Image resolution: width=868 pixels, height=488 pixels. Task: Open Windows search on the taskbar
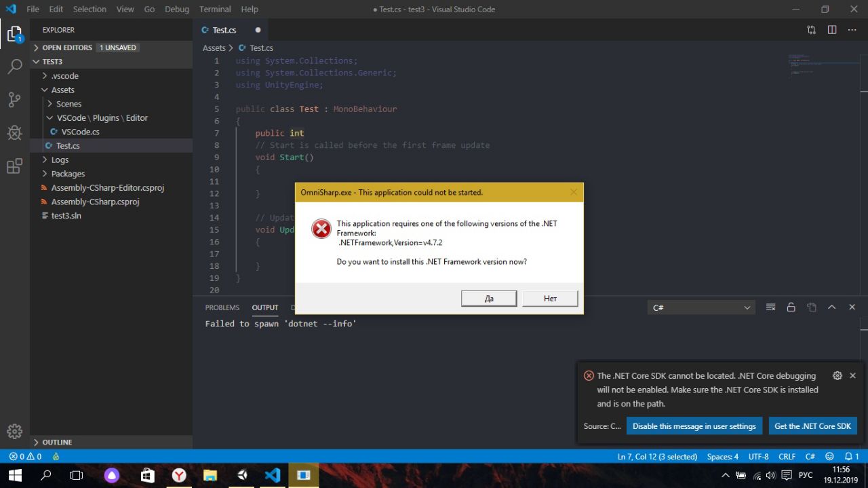pyautogui.click(x=46, y=475)
